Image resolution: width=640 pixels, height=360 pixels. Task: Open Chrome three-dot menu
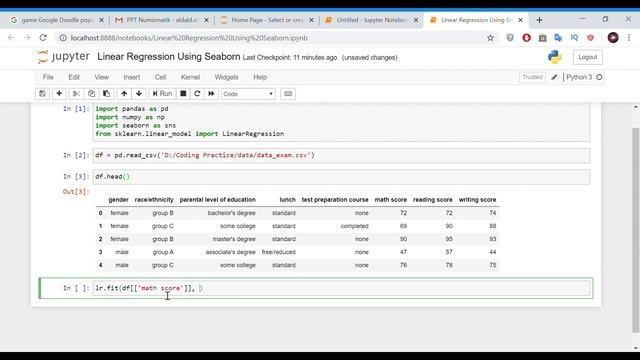(x=629, y=38)
